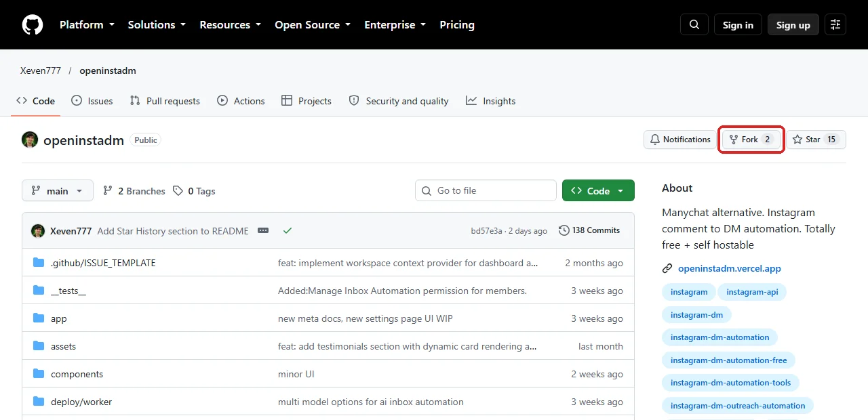
Task: Open the Xeven777 owner breadcrumb link
Action: (41, 70)
